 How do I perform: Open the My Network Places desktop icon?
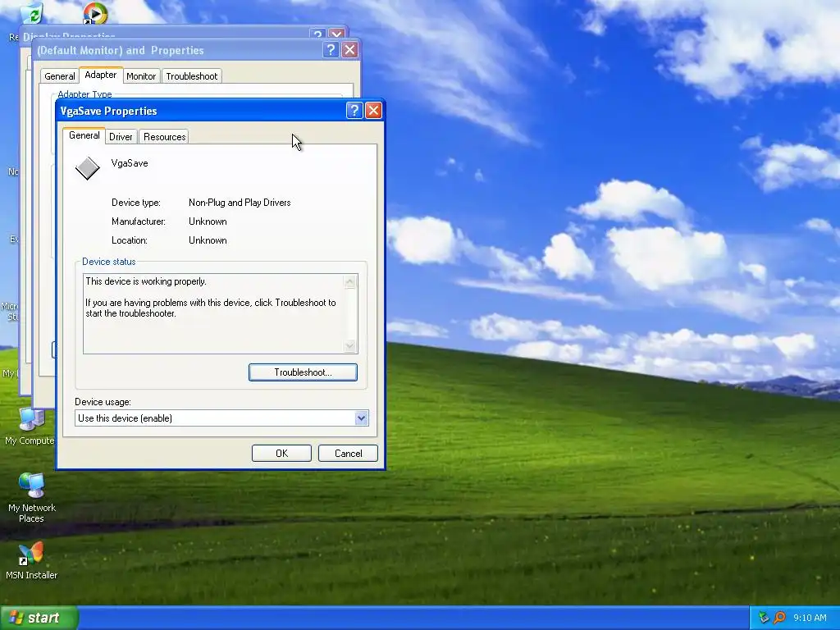32,498
